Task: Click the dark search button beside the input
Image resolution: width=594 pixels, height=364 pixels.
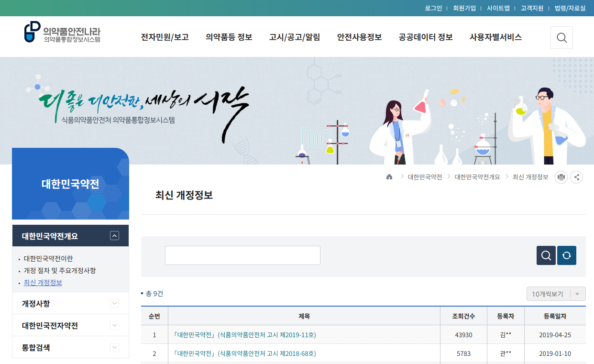Action: pos(546,255)
